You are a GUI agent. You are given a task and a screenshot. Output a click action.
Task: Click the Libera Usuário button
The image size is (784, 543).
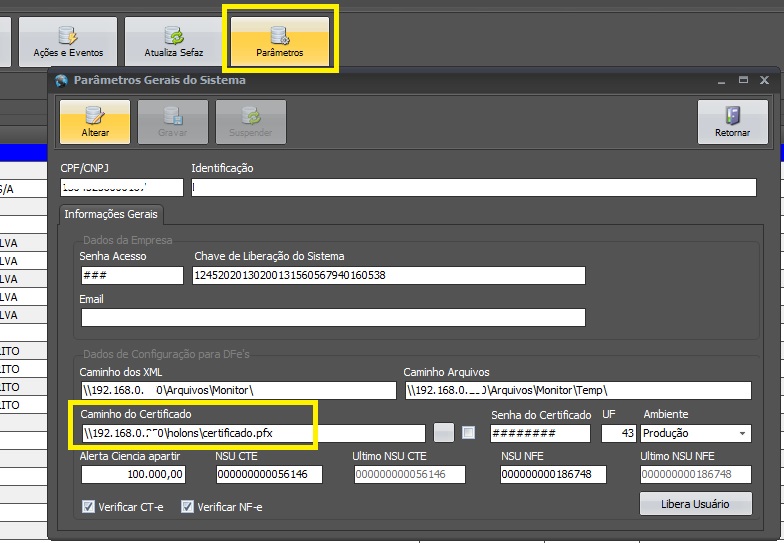coord(696,504)
